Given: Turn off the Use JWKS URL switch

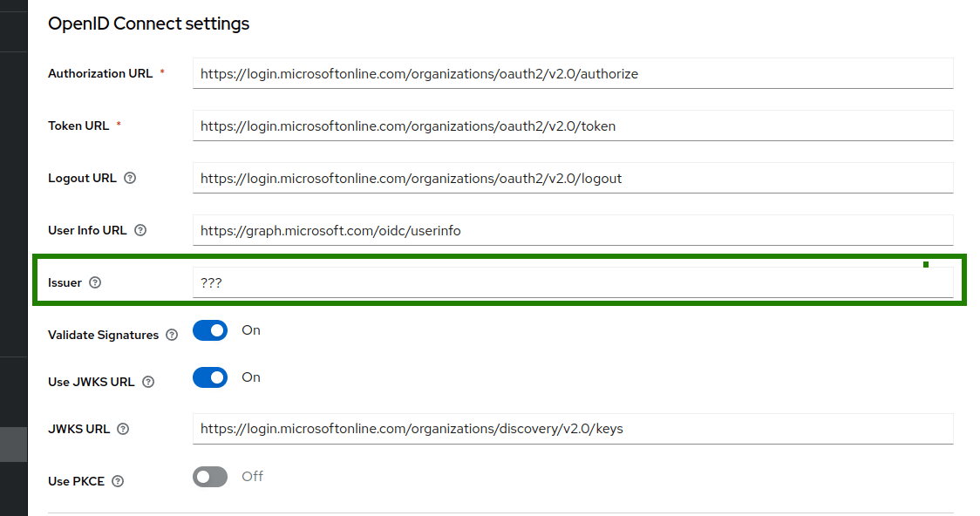Looking at the screenshot, I should point(209,377).
